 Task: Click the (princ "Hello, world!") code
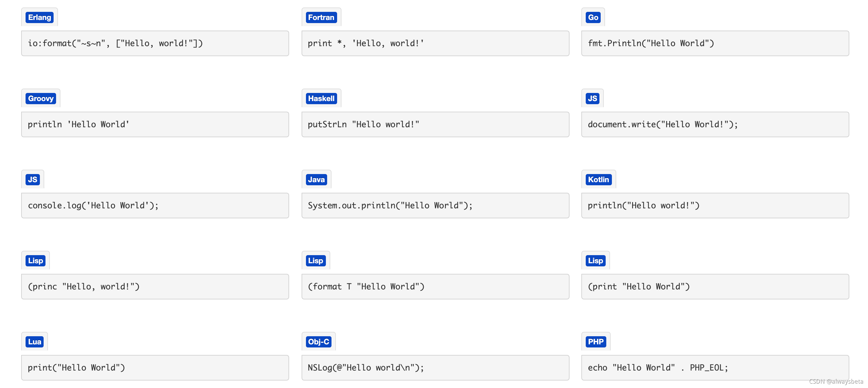[155, 287]
